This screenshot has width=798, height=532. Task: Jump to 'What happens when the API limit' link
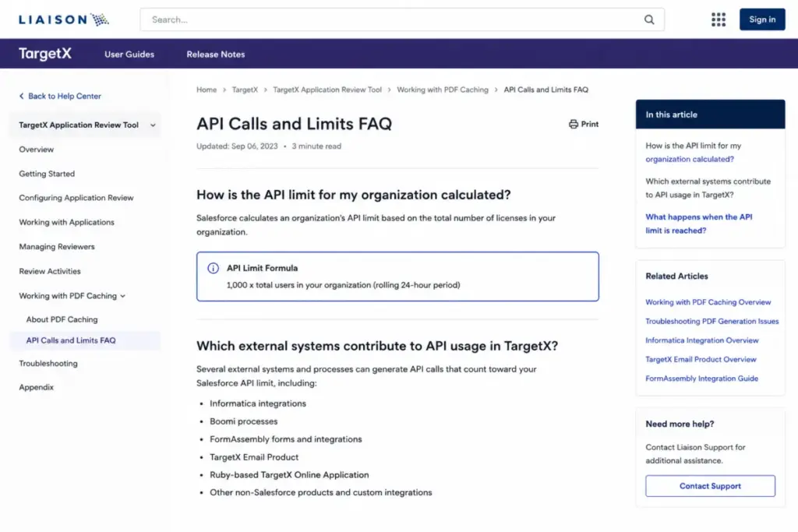(x=699, y=224)
